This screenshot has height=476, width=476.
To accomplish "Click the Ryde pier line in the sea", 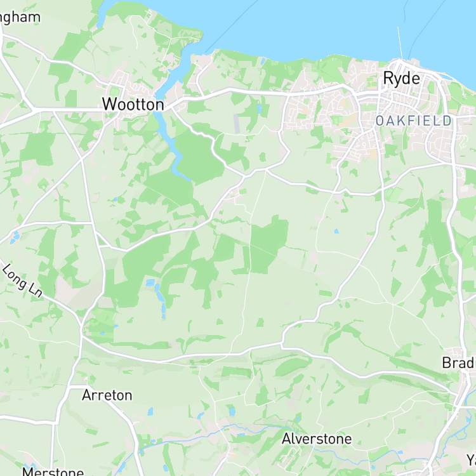I will tap(400, 43).
